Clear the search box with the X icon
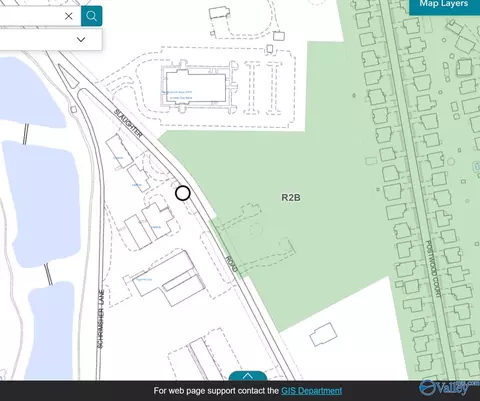This screenshot has height=401, width=480. point(69,16)
